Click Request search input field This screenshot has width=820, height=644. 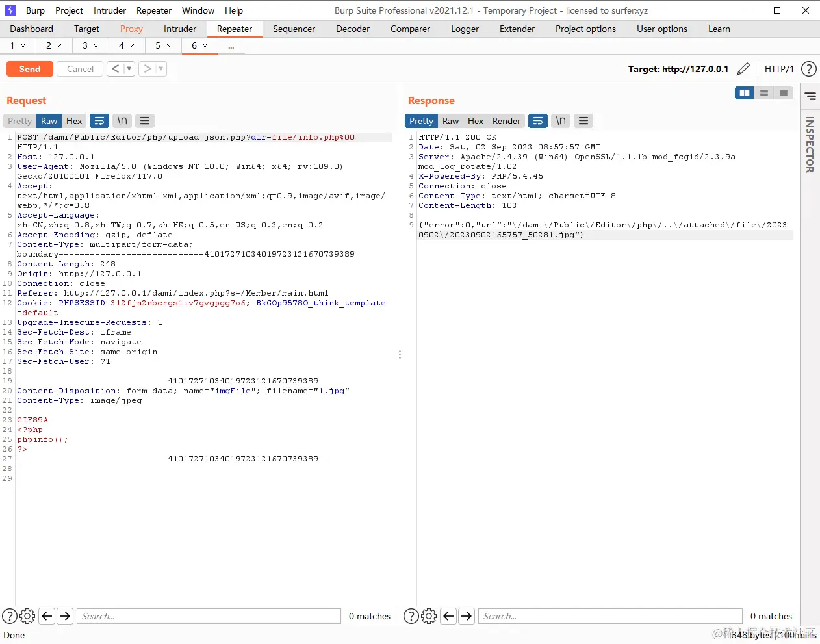click(209, 616)
